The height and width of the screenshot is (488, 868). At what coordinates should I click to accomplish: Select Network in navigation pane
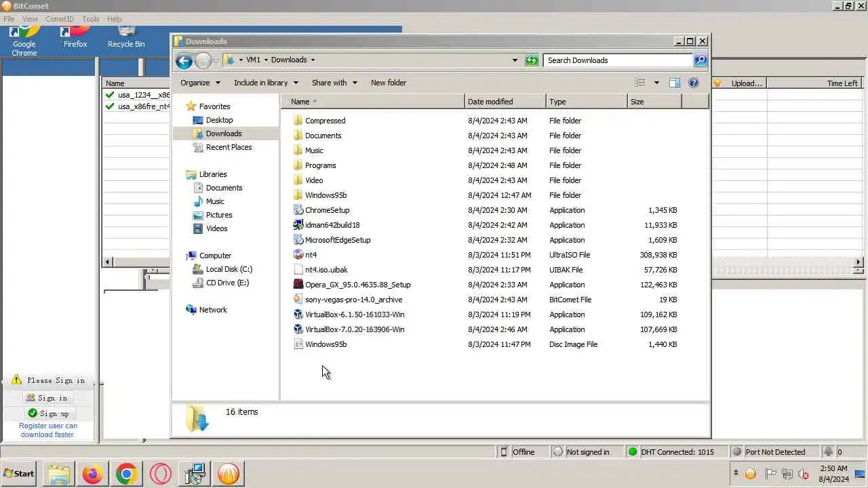(x=213, y=310)
